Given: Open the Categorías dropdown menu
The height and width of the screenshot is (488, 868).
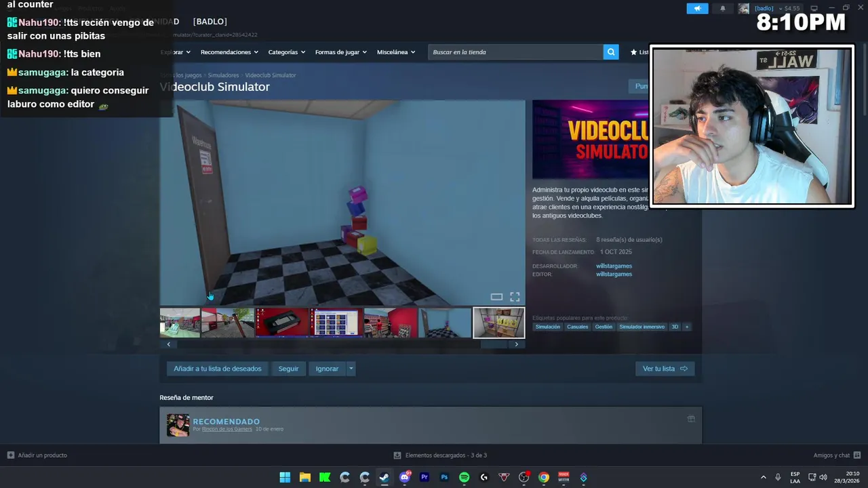Looking at the screenshot, I should [286, 52].
